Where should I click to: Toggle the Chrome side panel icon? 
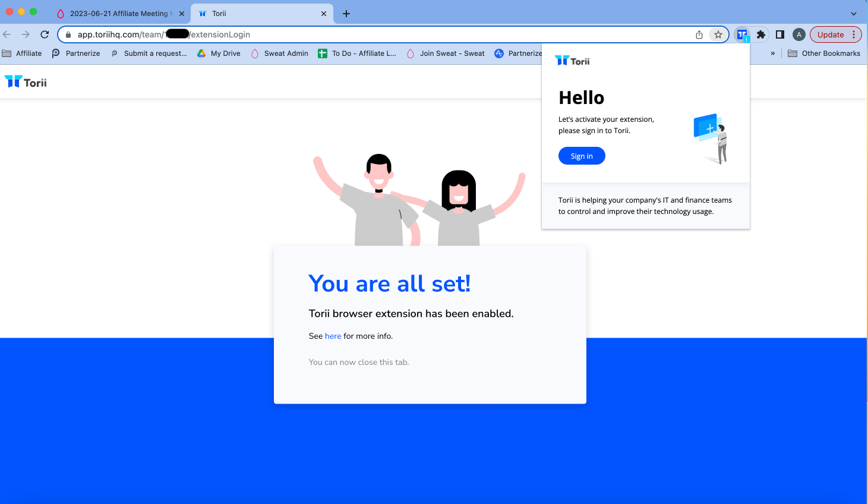point(780,34)
